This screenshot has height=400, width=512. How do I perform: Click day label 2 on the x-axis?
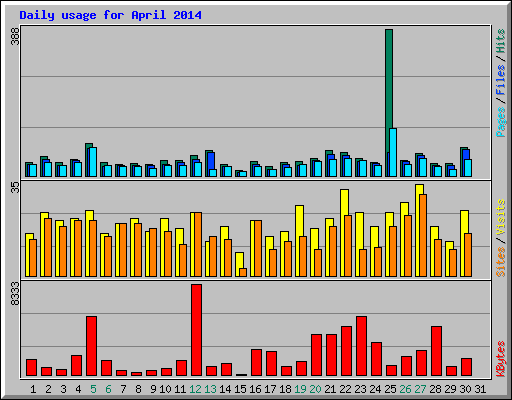point(48,389)
